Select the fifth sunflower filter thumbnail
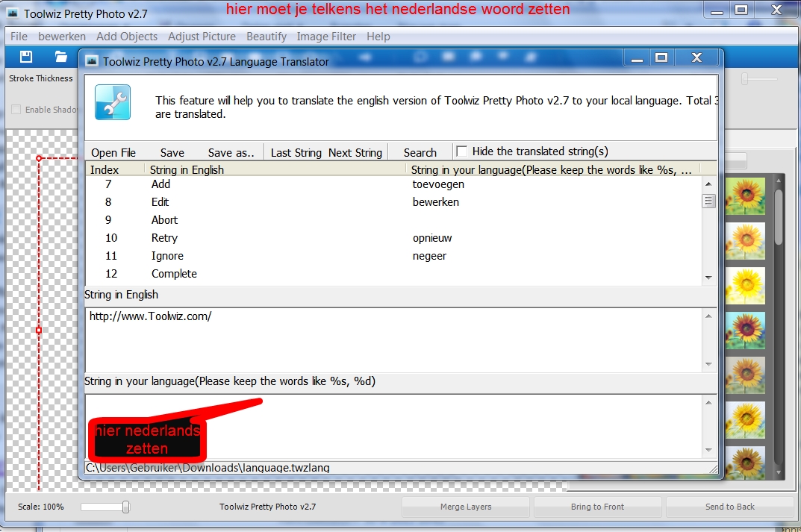 coord(745,375)
